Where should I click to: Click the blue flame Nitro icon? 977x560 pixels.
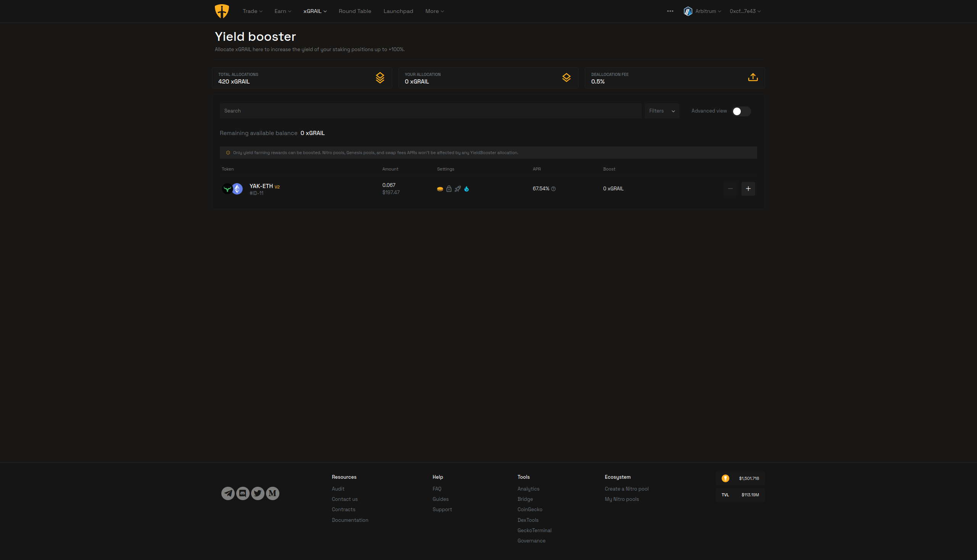466,189
